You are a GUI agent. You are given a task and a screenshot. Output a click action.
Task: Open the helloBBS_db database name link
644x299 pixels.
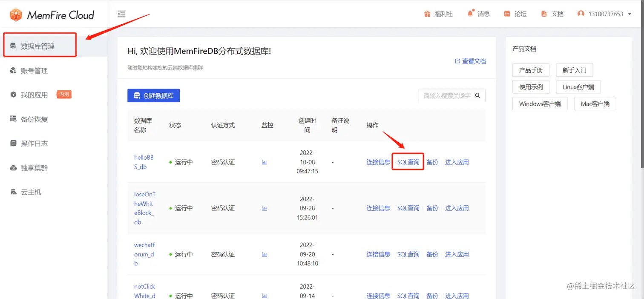(144, 162)
